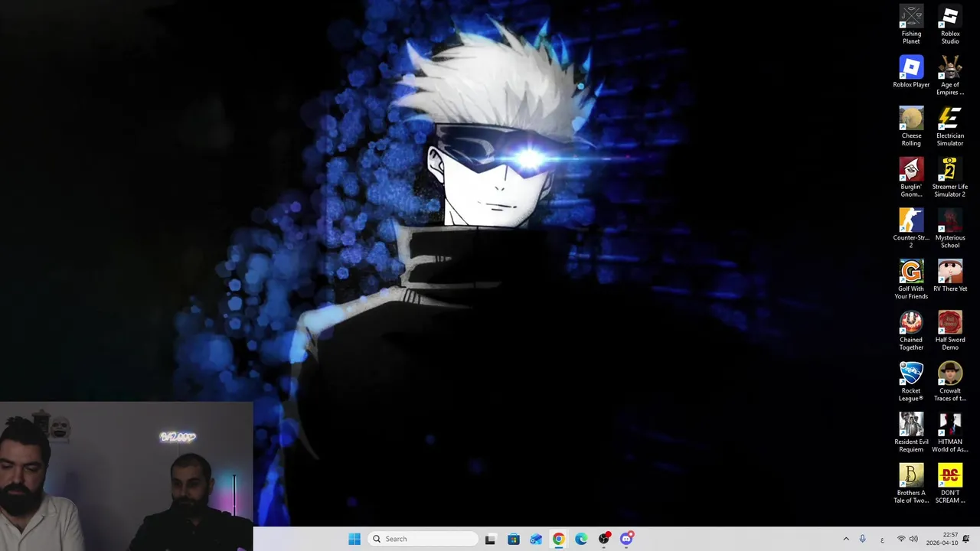Open Microsoft Edge from the taskbar

[581, 539]
